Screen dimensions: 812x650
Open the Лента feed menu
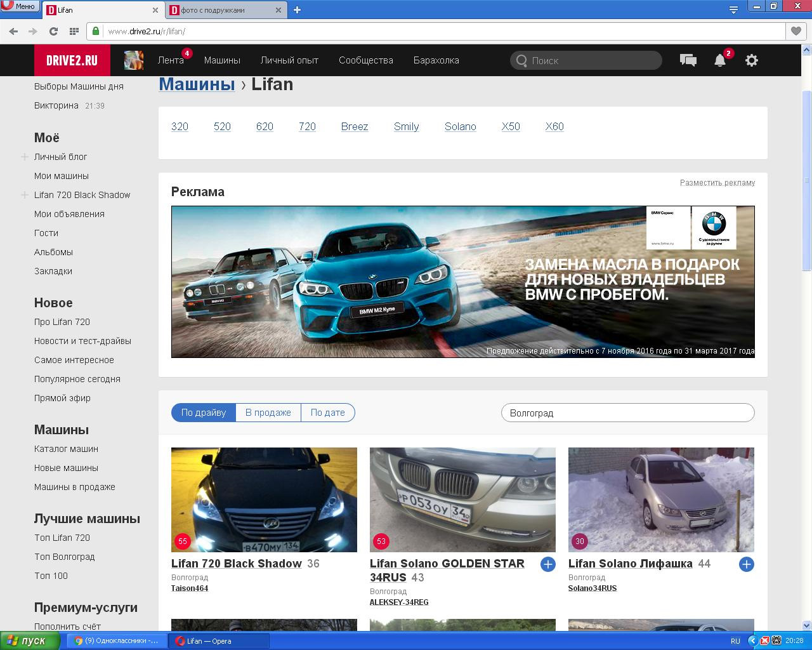pos(171,60)
